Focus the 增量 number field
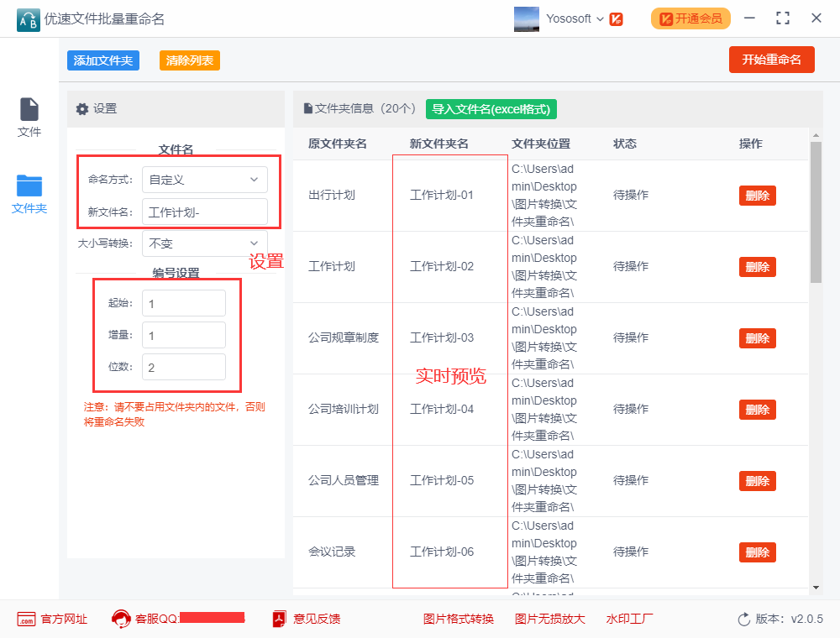840x638 pixels. [184, 336]
